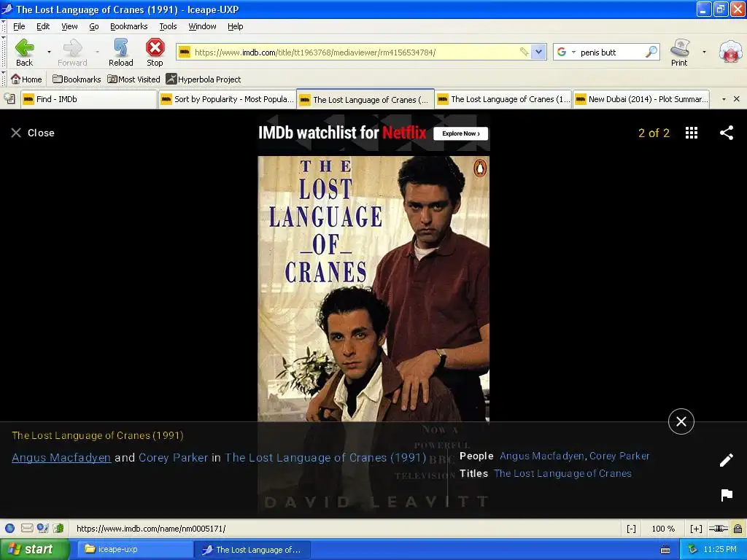
Task: Open Angus Macfadyen link in caption
Action: click(61, 458)
